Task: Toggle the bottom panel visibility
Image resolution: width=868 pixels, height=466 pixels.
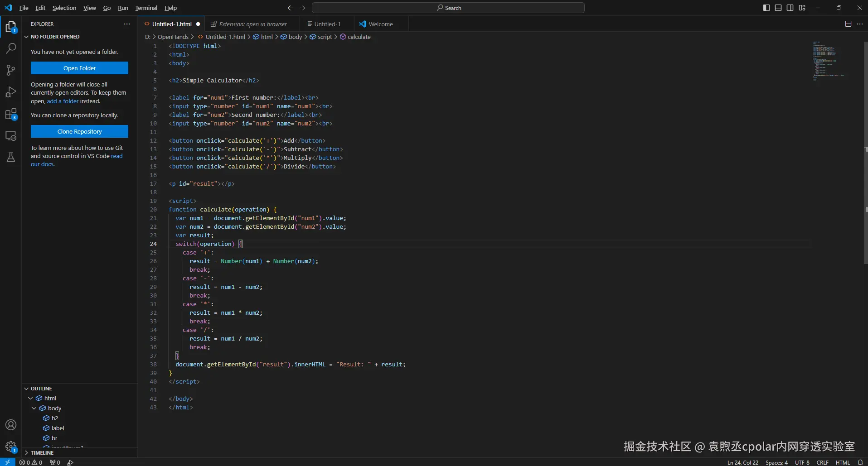Action: (778, 8)
